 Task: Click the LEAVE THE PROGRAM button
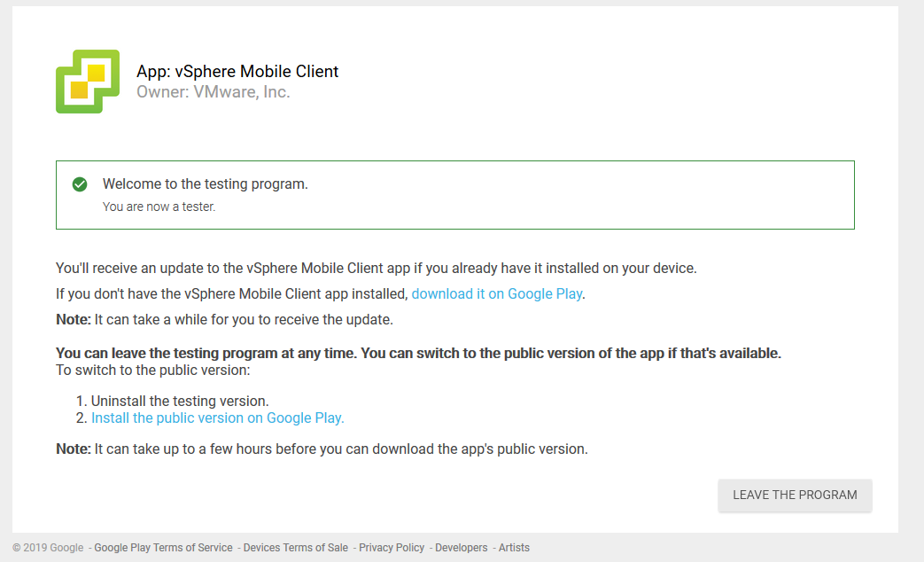pyautogui.click(x=795, y=496)
